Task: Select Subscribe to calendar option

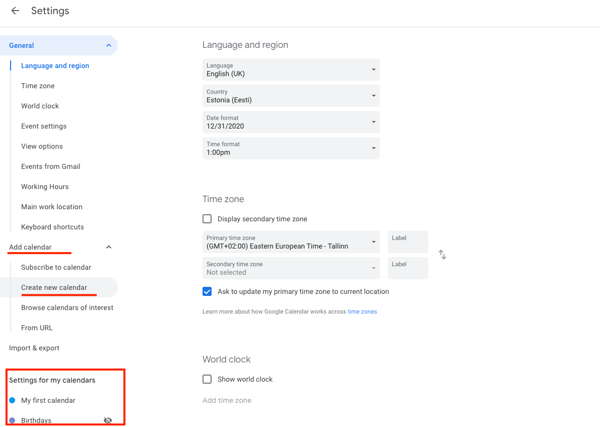Action: tap(56, 268)
